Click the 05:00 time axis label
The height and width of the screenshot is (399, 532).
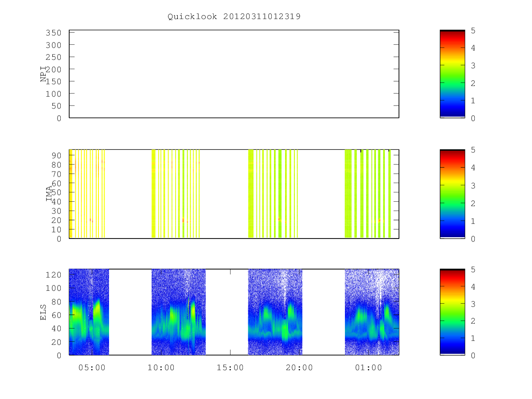(92, 367)
